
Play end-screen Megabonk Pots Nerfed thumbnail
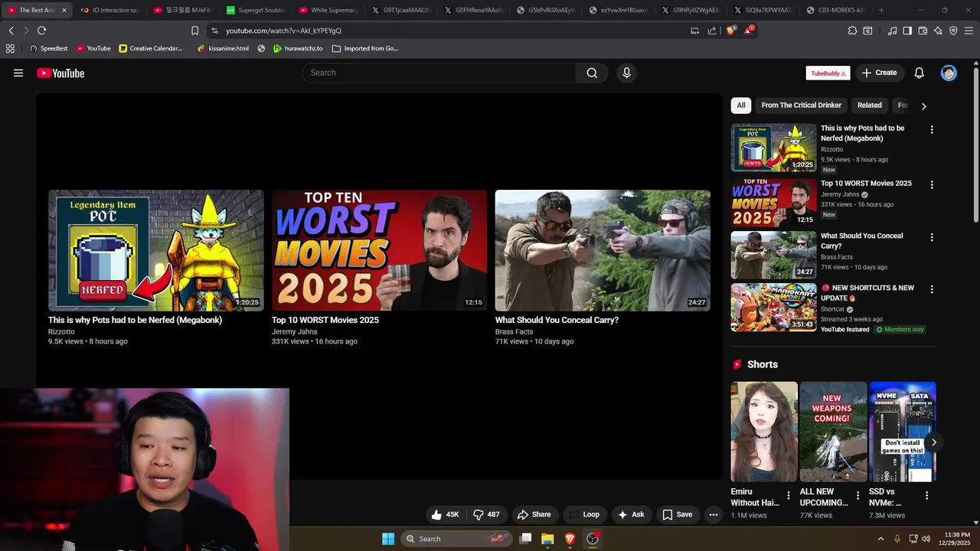point(155,250)
